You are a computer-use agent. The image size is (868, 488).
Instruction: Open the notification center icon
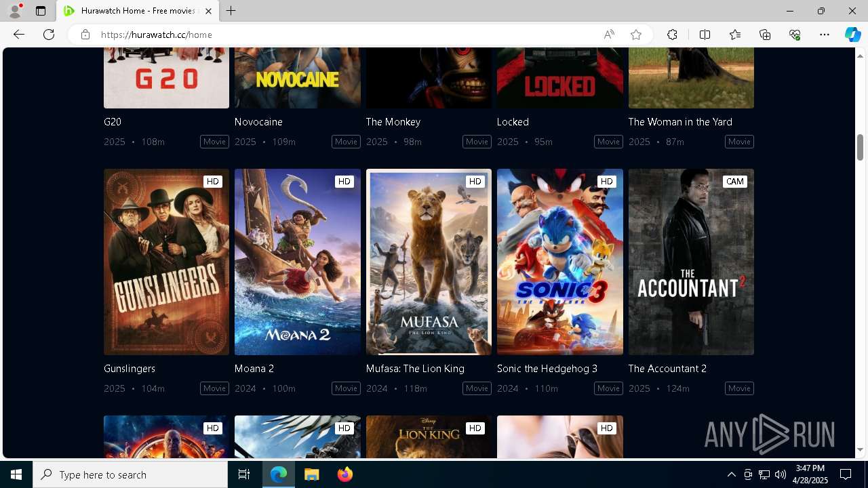[846, 474]
